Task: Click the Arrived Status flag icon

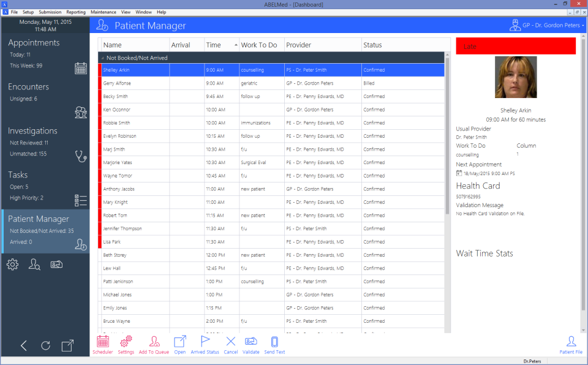Action: point(205,343)
